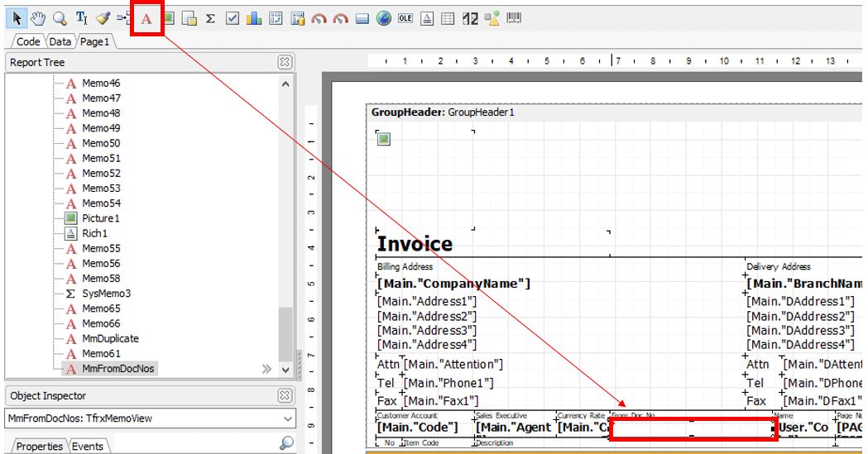Click the search icon in Object Inspector
The width and height of the screenshot is (868, 454).
tap(286, 444)
